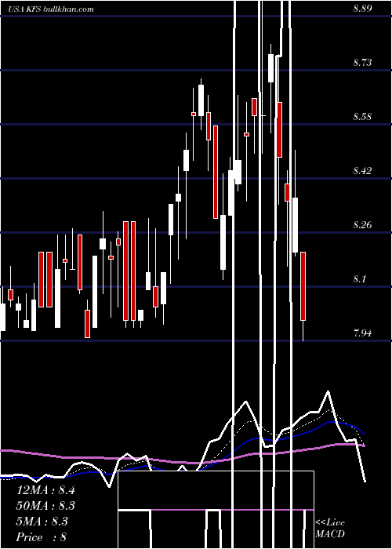The image size is (392, 549).
Task: Click the '50MA : 8.3' readout
Action: click(45, 506)
